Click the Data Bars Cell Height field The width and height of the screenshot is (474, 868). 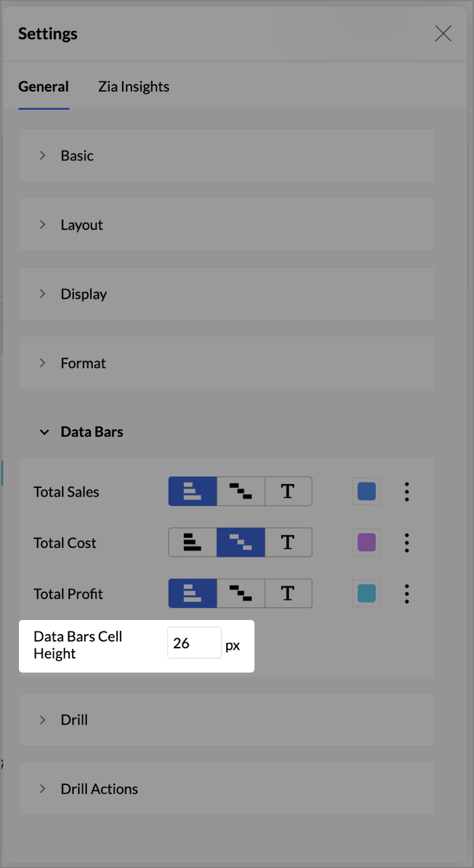194,644
